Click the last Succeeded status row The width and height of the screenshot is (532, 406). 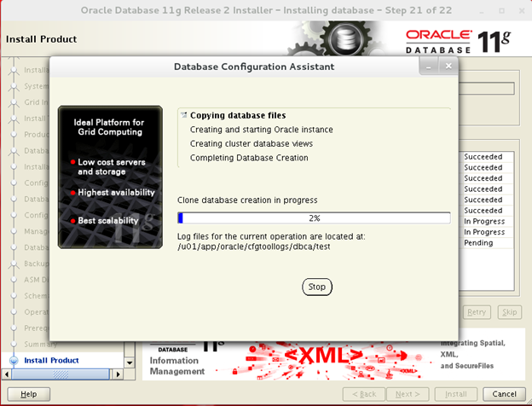point(483,211)
